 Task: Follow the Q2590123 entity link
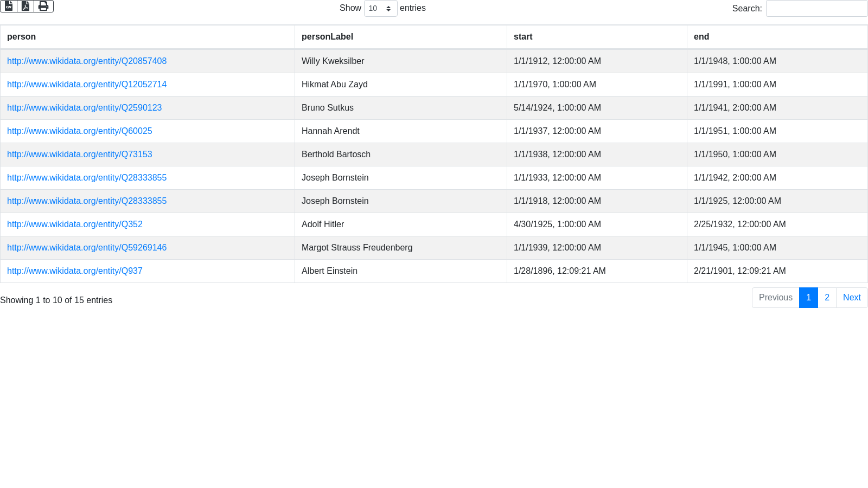pyautogui.click(x=84, y=108)
